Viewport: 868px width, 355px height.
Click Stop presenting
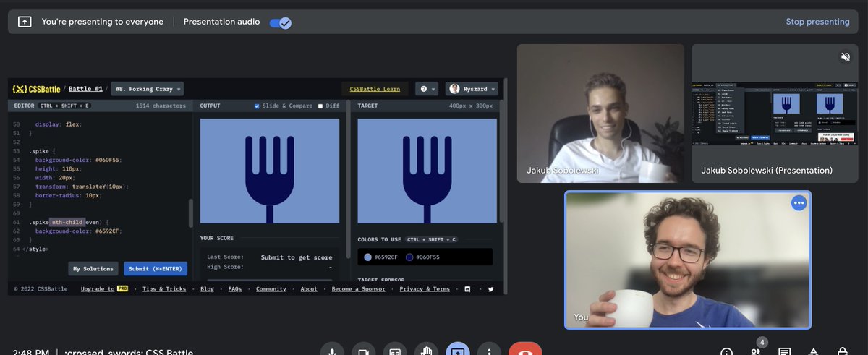pyautogui.click(x=817, y=22)
